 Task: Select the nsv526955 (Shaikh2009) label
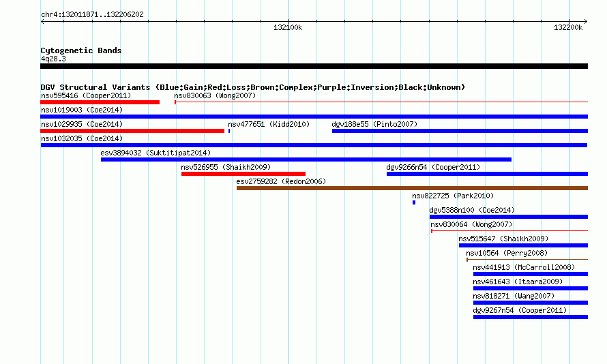[226, 167]
